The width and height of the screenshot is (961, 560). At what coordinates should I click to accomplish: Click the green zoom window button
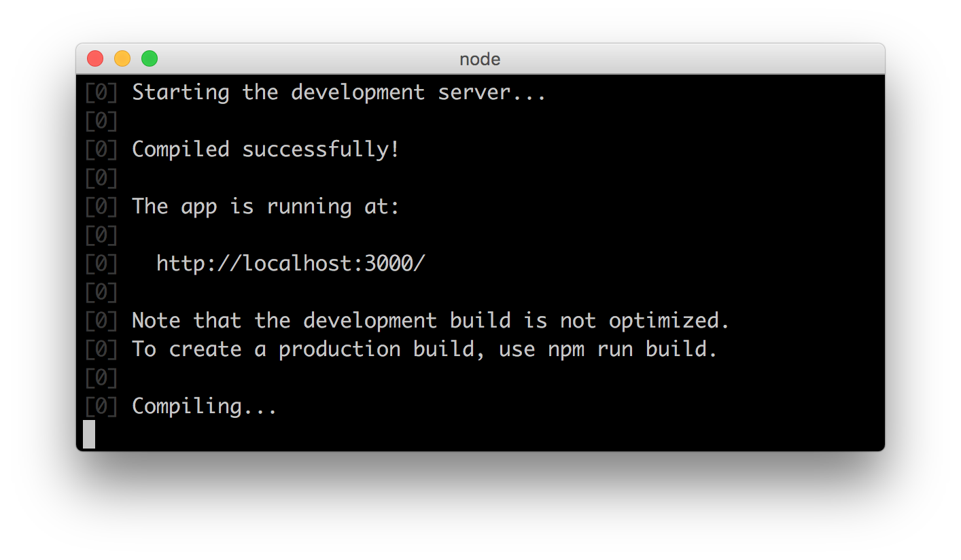point(150,59)
